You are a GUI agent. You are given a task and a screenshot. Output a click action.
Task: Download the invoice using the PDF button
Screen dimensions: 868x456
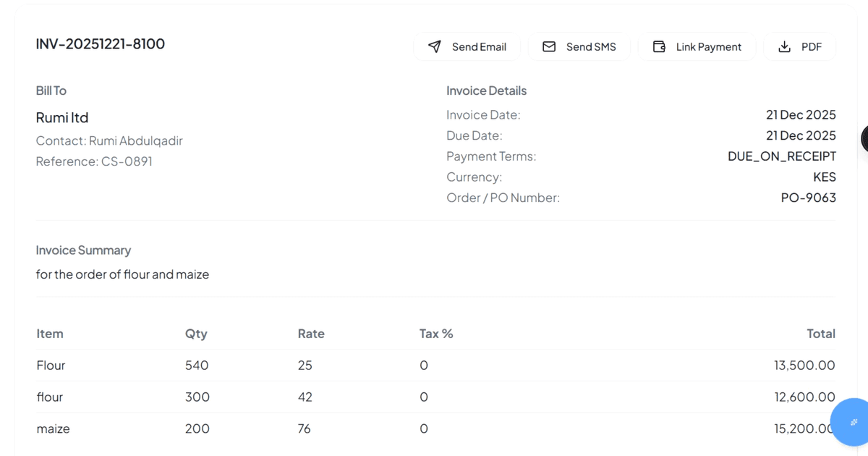click(800, 46)
